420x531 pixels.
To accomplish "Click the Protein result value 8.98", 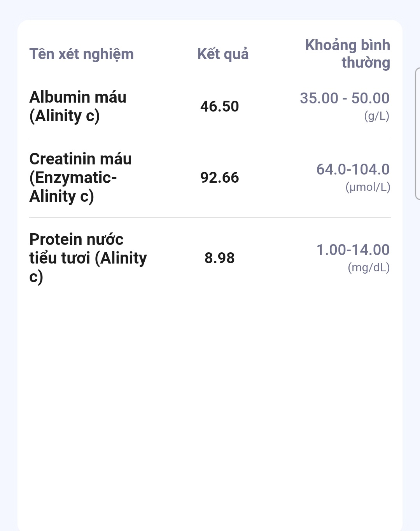I will point(219,258).
